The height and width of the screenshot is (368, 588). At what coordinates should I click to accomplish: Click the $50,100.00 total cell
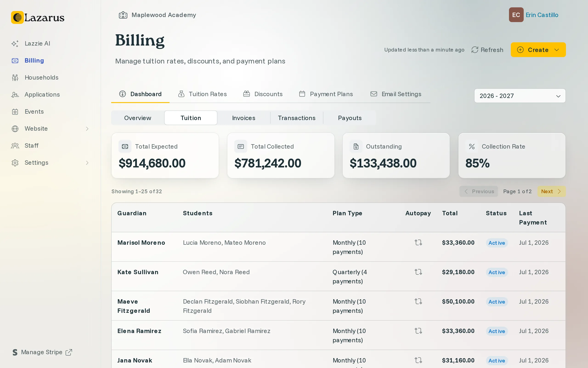[458, 301]
